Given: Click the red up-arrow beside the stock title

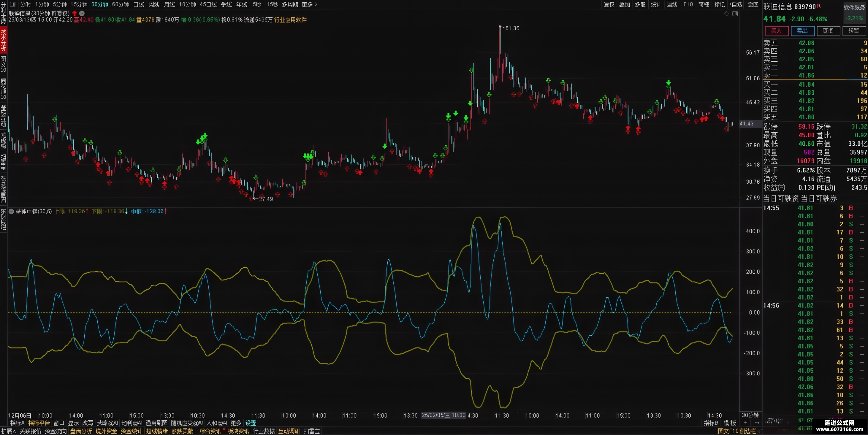Looking at the screenshot, I should [x=75, y=14].
